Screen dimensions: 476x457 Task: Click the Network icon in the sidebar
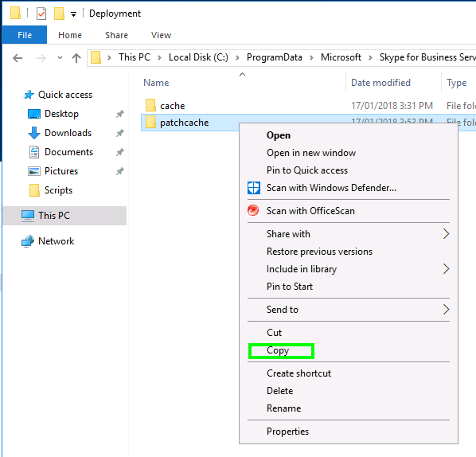point(28,241)
